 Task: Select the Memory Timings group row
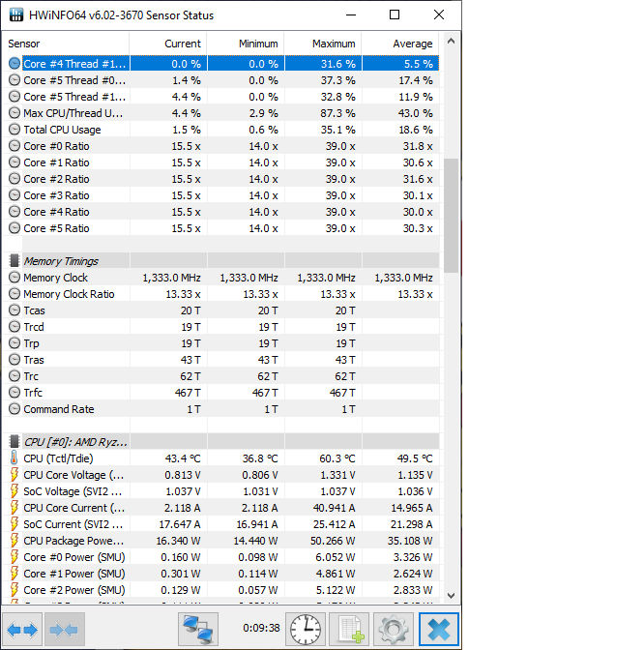click(221, 261)
